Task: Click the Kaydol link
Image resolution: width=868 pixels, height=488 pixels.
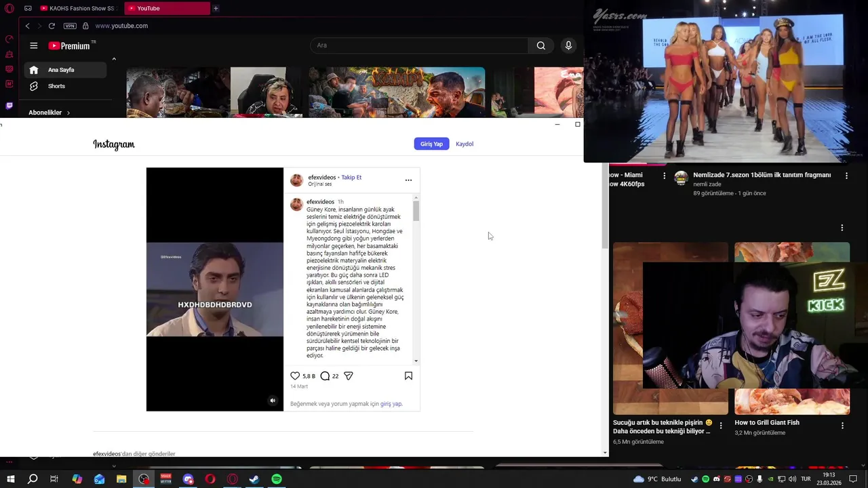Action: (465, 144)
